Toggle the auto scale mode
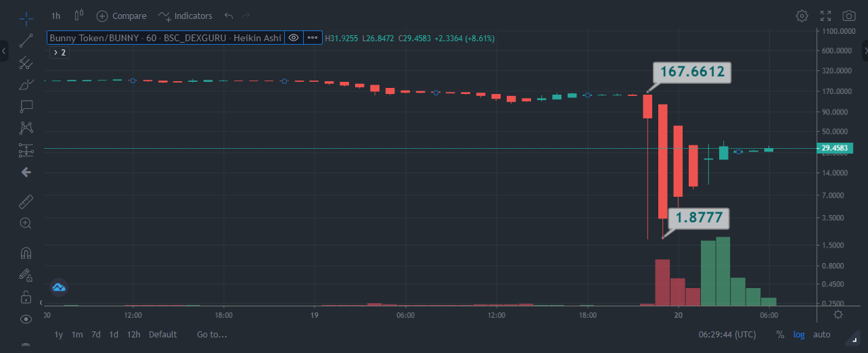Image resolution: width=868 pixels, height=353 pixels. [821, 334]
